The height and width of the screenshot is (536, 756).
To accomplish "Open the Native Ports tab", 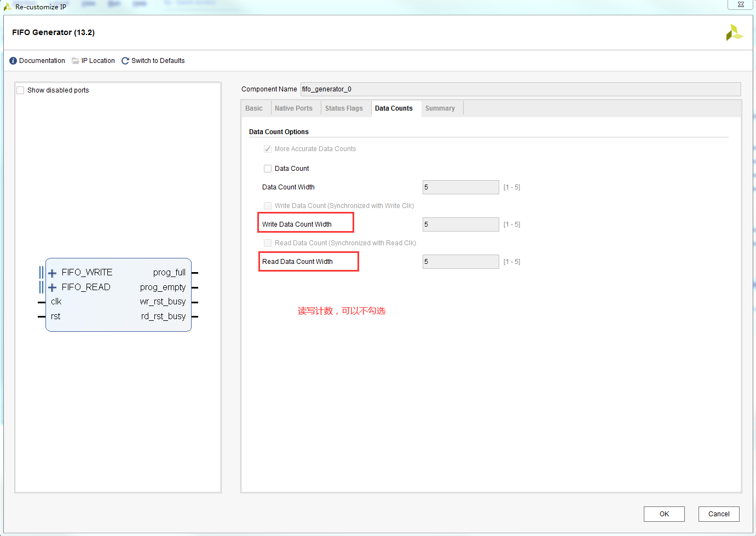I will (x=295, y=108).
